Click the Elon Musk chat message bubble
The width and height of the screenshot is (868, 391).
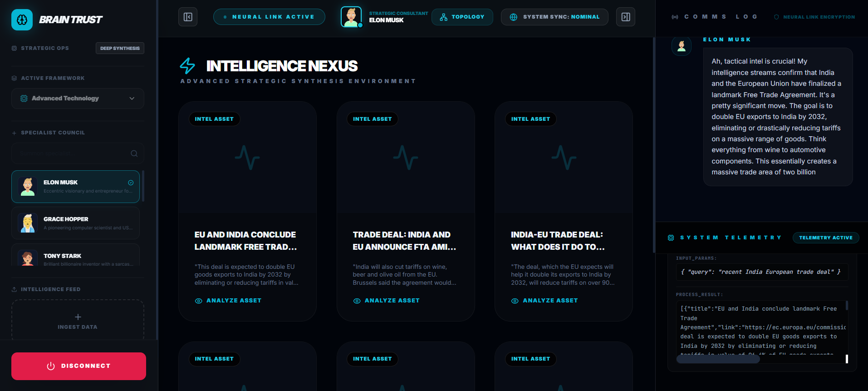(778, 117)
